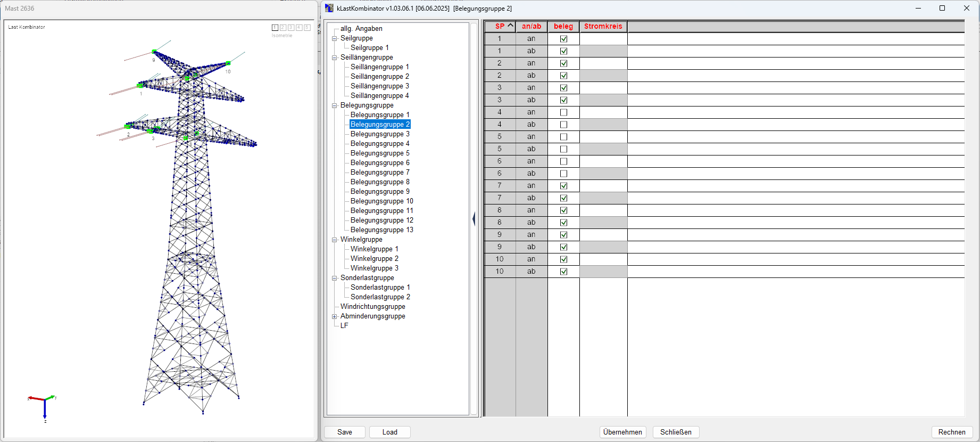Screen dimensions: 980x442
Task: Select view preset 1 in model viewer
Action: 275,28
